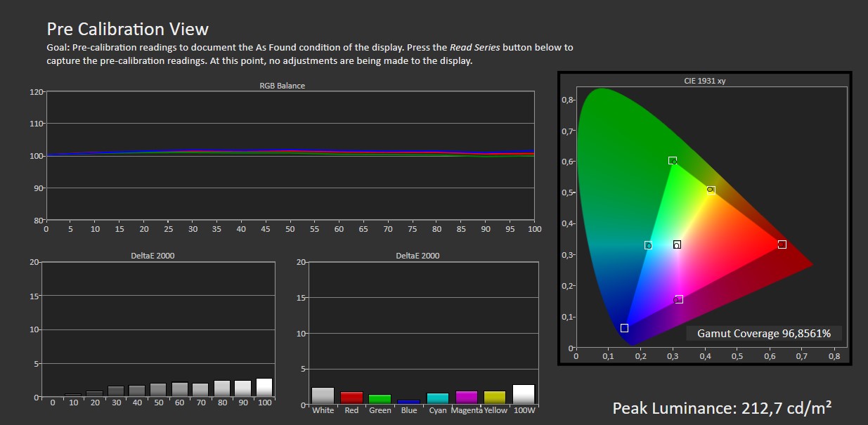Select the Red bar in color DeltaE chart
This screenshot has height=425, width=868.
tap(351, 398)
